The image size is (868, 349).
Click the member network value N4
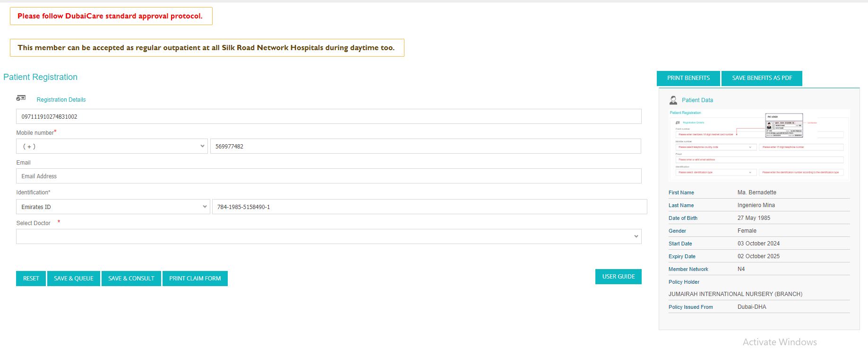741,269
